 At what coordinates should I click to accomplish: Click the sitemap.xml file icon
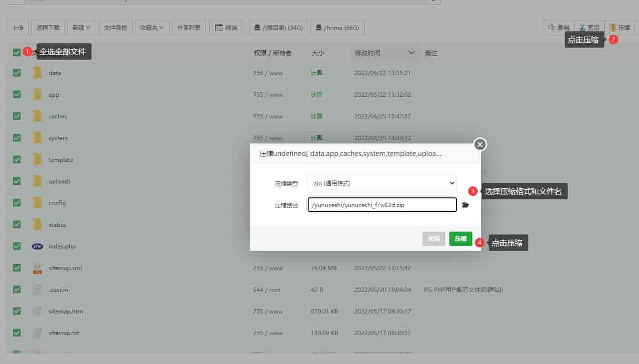37,268
